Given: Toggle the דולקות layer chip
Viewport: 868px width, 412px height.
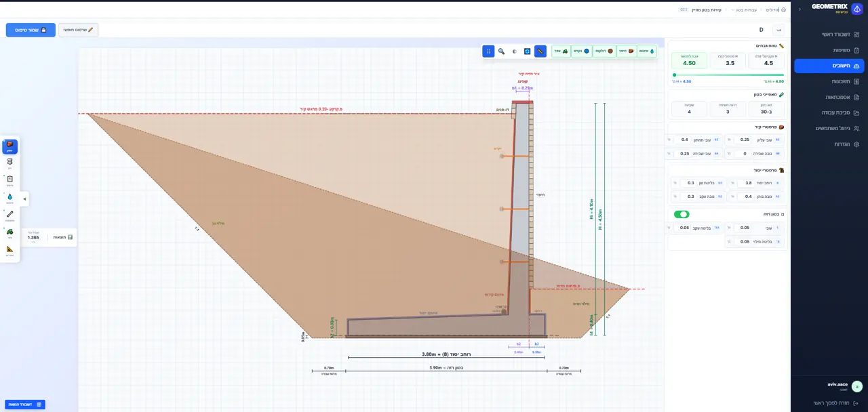Looking at the screenshot, I should pyautogui.click(x=604, y=51).
